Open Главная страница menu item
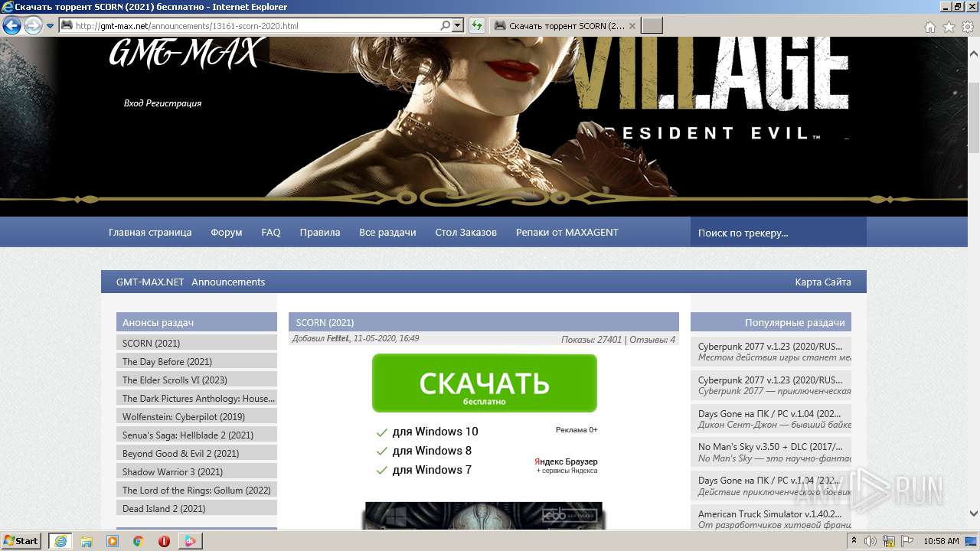 tap(150, 232)
